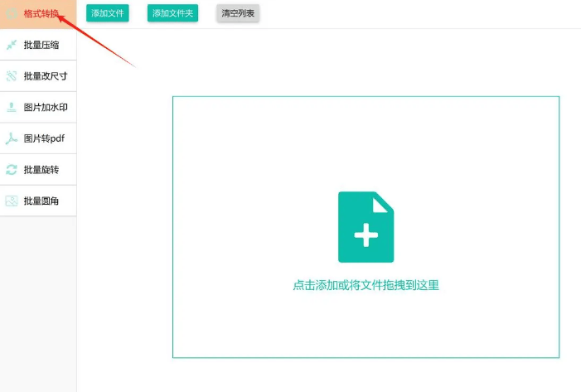Select 批量圆角 in the sidebar
This screenshot has width=581, height=392.
pyautogui.click(x=41, y=201)
